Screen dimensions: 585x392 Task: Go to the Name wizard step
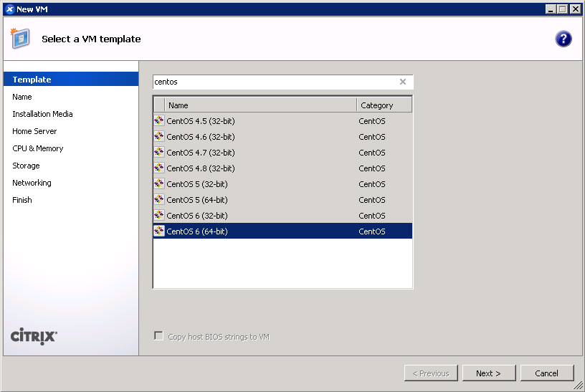[22, 97]
